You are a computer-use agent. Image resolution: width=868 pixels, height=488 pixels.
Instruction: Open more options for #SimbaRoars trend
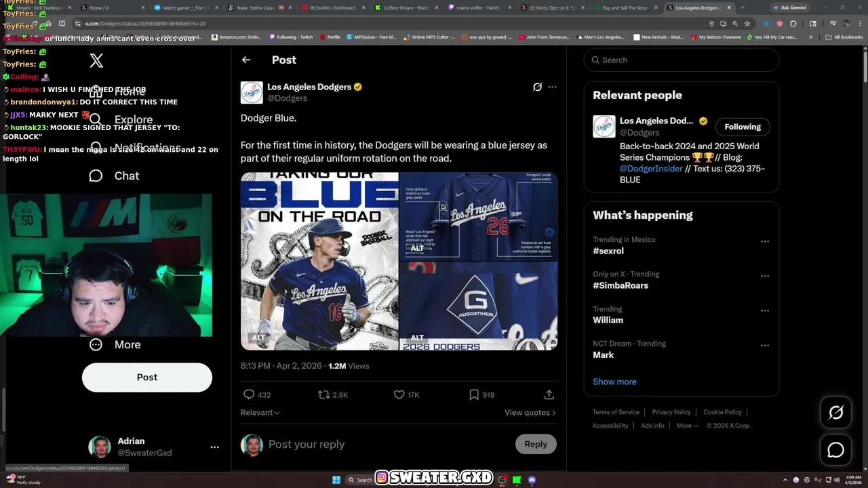pyautogui.click(x=765, y=276)
